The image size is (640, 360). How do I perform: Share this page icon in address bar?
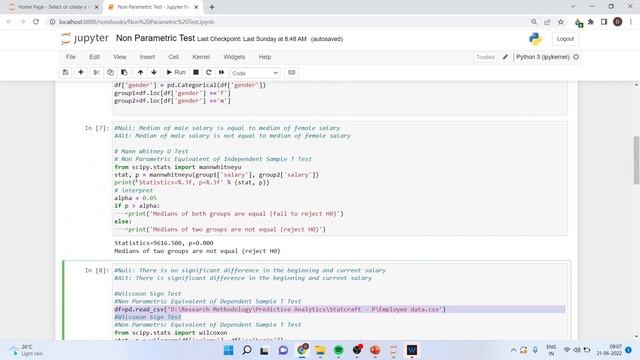[x=547, y=22]
